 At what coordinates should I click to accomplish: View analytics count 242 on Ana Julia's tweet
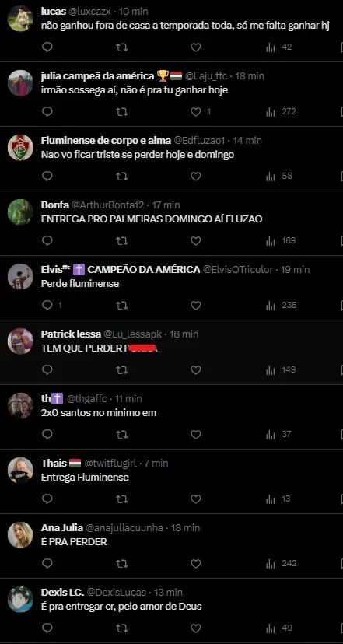point(281,563)
